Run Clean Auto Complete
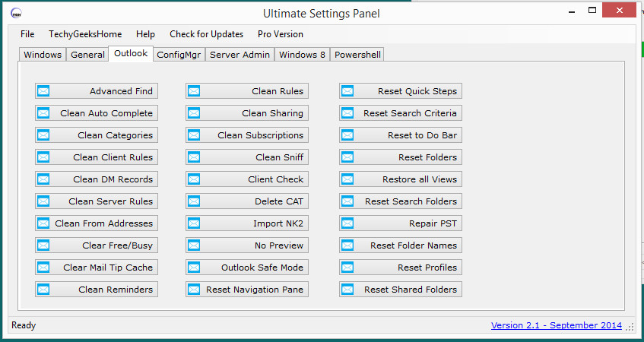 pyautogui.click(x=97, y=113)
